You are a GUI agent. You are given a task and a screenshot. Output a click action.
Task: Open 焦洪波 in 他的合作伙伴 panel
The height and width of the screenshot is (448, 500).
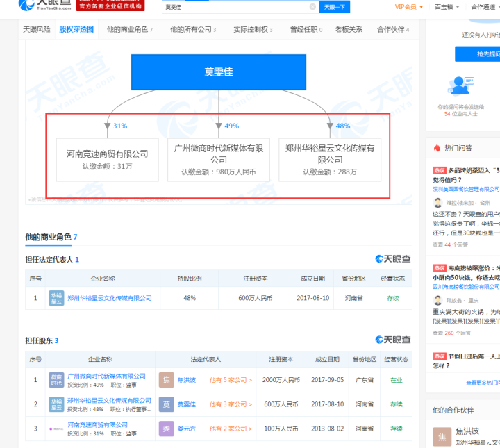pos(467,431)
